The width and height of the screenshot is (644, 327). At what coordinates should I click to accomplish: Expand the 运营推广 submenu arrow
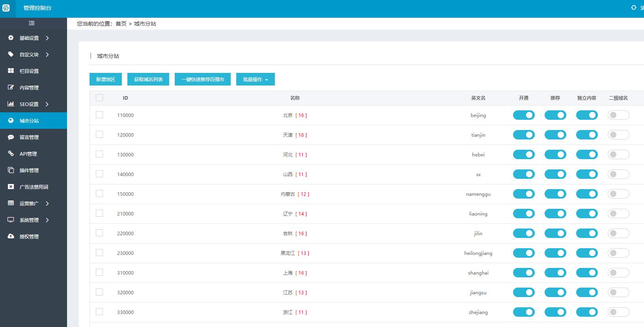pyautogui.click(x=47, y=203)
